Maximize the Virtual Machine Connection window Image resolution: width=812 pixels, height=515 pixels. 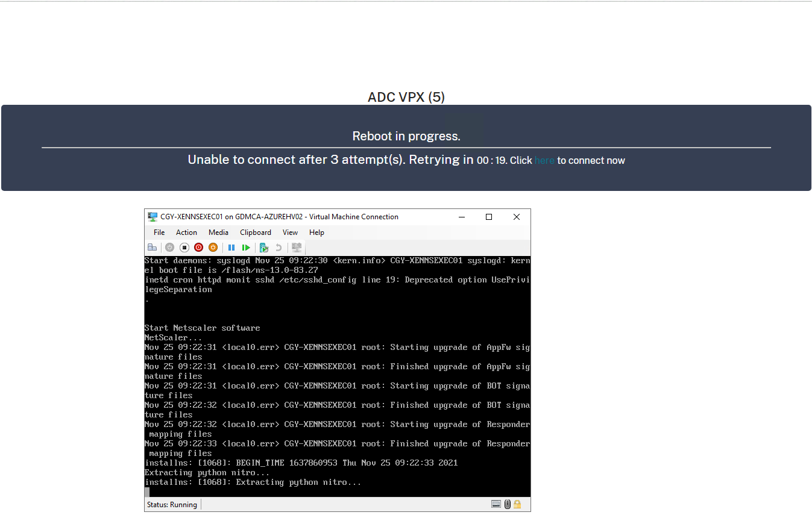click(x=489, y=217)
